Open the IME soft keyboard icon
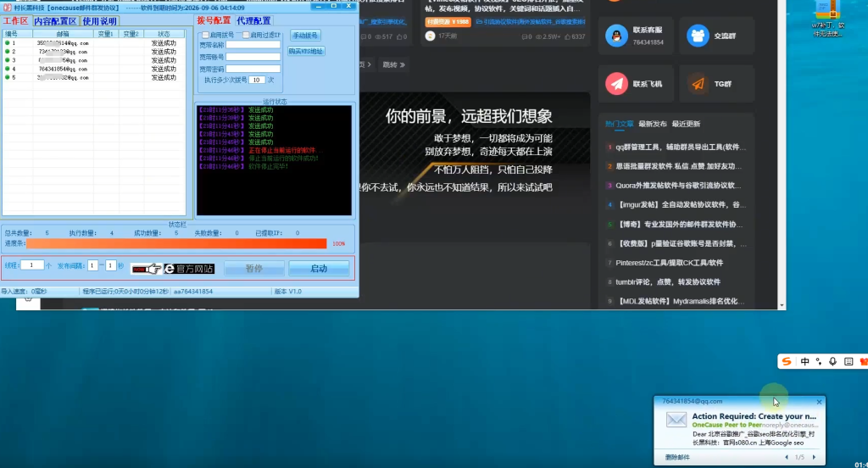The height and width of the screenshot is (468, 868). point(849,362)
